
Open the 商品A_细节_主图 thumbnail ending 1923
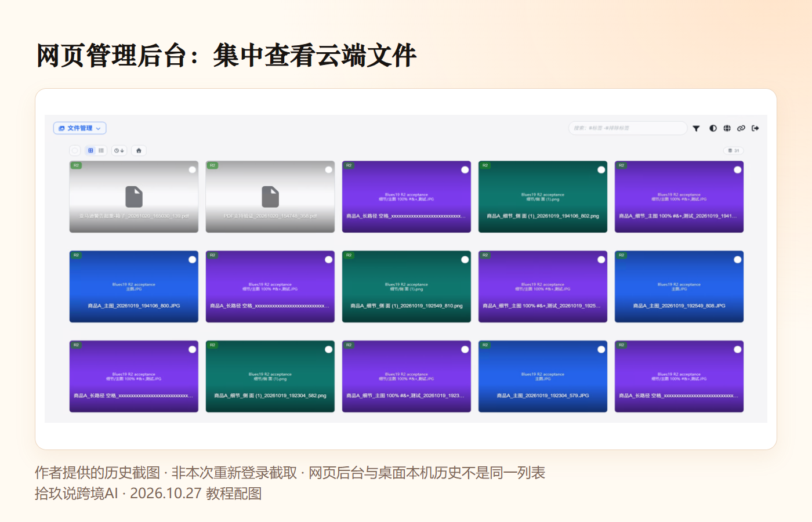(x=407, y=376)
